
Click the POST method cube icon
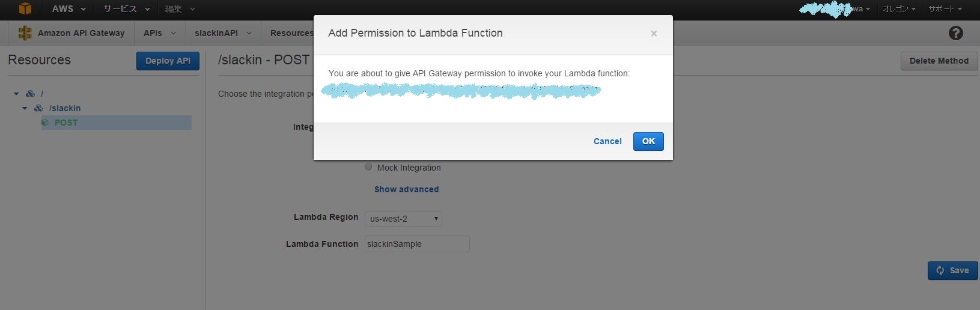(x=45, y=123)
